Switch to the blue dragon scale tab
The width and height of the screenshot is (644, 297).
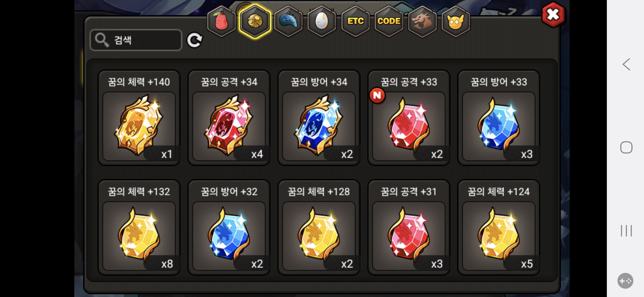pyautogui.click(x=288, y=21)
